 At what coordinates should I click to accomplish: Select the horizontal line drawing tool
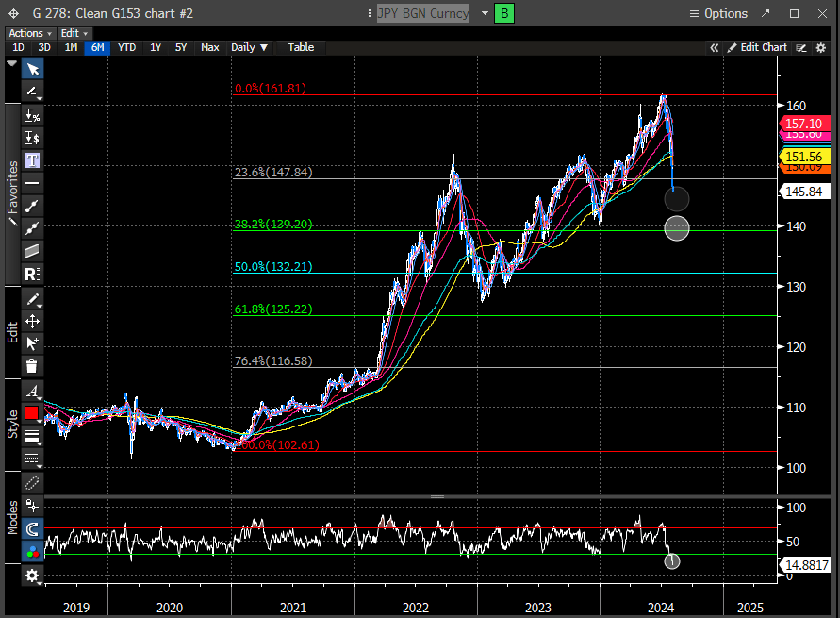pyautogui.click(x=32, y=183)
